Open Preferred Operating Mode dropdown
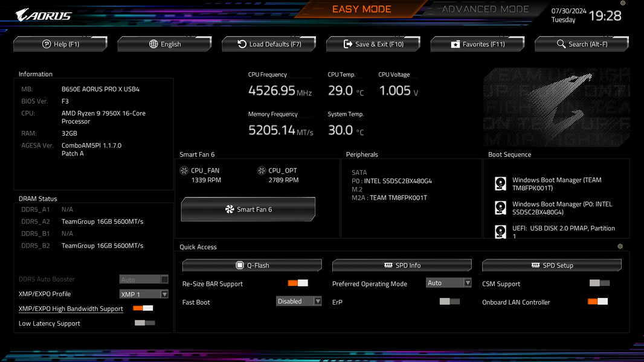The image size is (644, 362). coord(448,283)
